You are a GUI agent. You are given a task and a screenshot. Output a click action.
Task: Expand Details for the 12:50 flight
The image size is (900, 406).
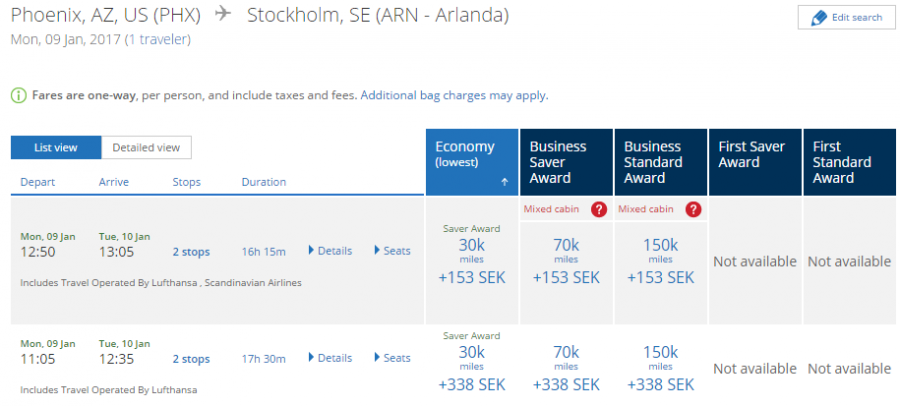click(x=330, y=251)
